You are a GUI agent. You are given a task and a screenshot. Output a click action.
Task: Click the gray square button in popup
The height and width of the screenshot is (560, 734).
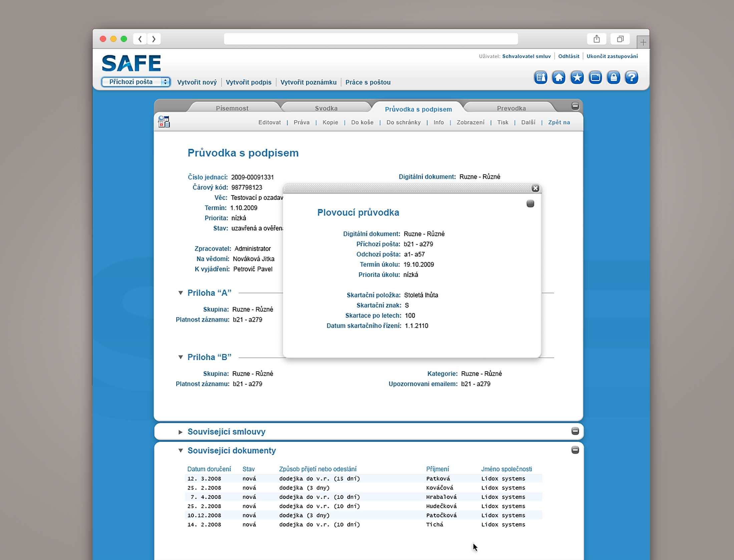pos(530,203)
